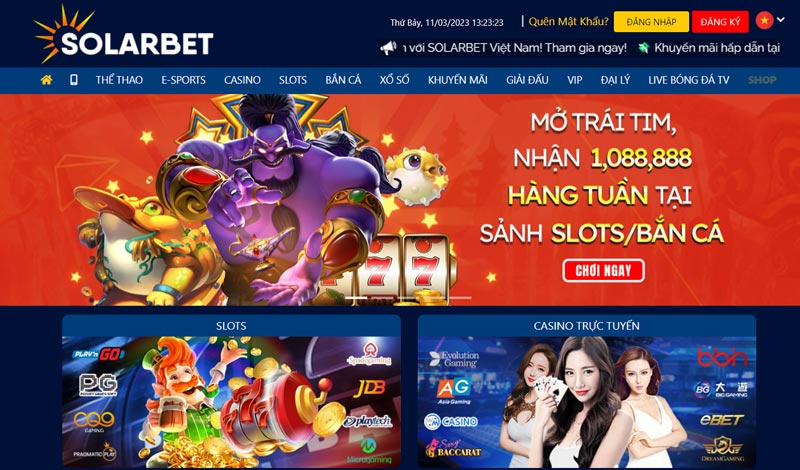Click the home icon in navigation bar
This screenshot has width=800, height=470.
click(x=46, y=80)
